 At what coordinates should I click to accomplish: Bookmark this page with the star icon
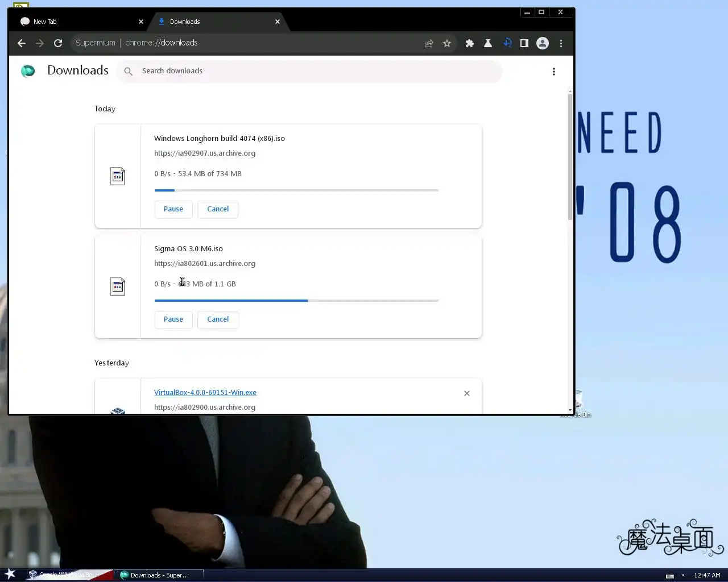click(x=447, y=43)
